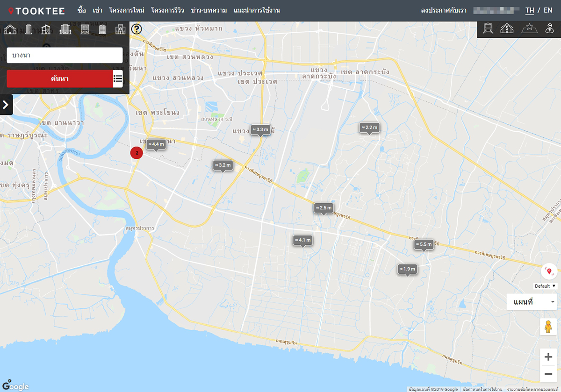Open the โครงการใหม่ menu item

point(127,10)
